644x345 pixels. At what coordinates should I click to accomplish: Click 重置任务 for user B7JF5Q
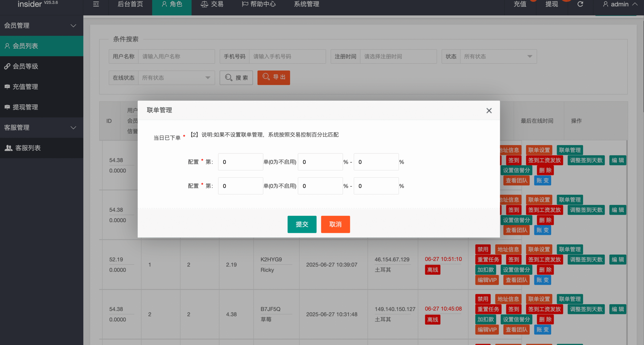pos(488,309)
